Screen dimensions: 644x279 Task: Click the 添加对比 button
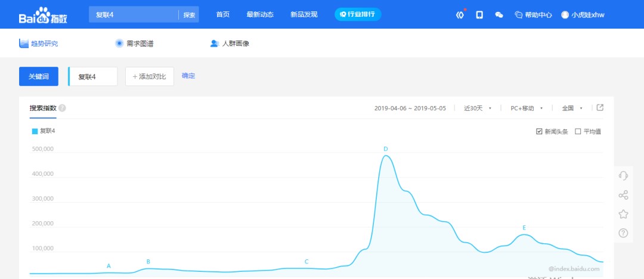(x=150, y=76)
